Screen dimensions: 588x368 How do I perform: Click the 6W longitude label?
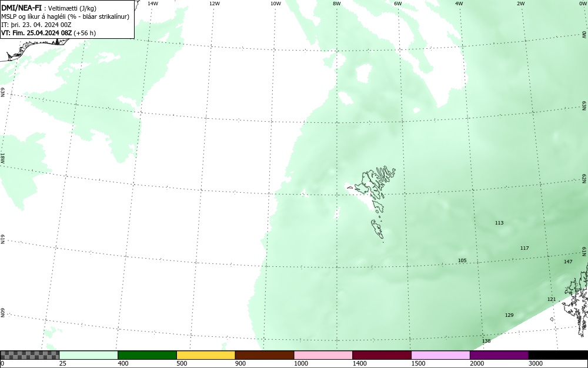(x=398, y=4)
